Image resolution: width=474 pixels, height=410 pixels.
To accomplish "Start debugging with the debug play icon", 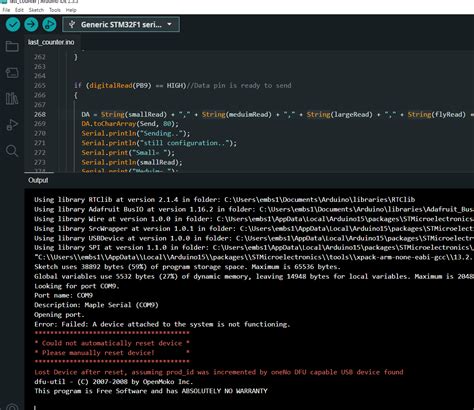I will point(49,25).
